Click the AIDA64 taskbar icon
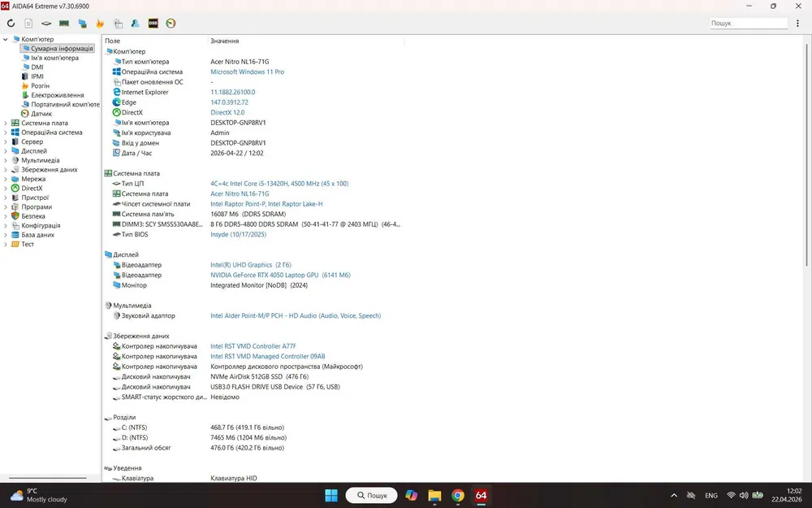The height and width of the screenshot is (508, 812). coord(481,496)
